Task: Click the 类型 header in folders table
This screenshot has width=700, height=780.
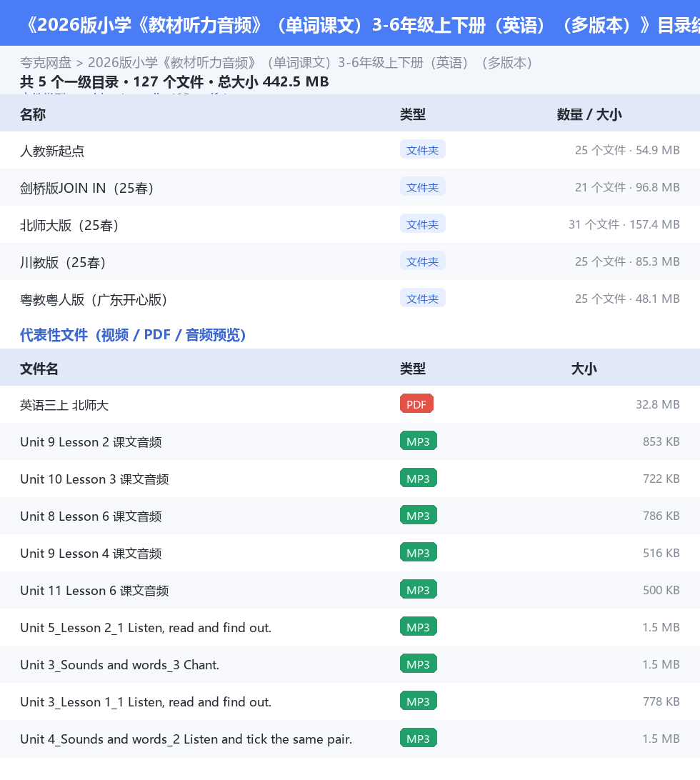Action: pos(413,114)
